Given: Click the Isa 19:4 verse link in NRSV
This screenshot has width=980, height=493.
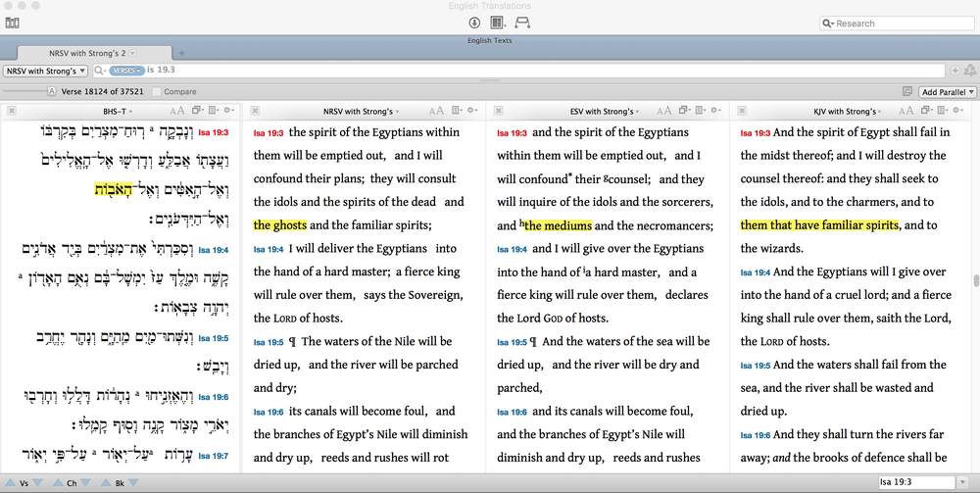Looking at the screenshot, I should [x=268, y=250].
